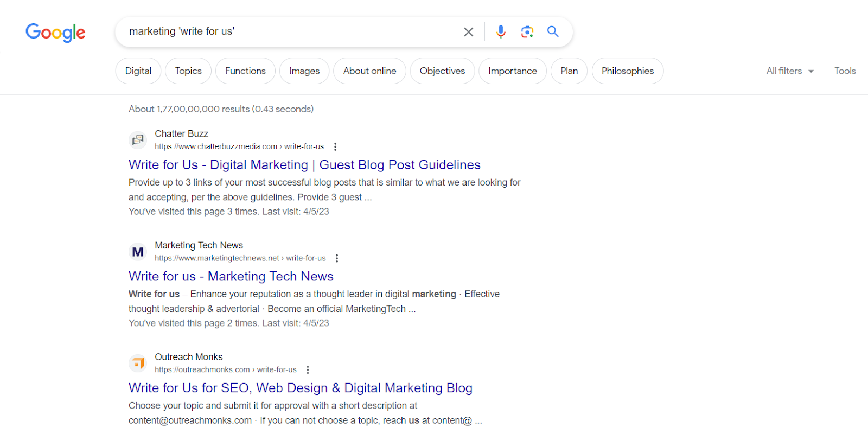This screenshot has width=868, height=440.
Task: Select the About online chip
Action: pyautogui.click(x=369, y=71)
